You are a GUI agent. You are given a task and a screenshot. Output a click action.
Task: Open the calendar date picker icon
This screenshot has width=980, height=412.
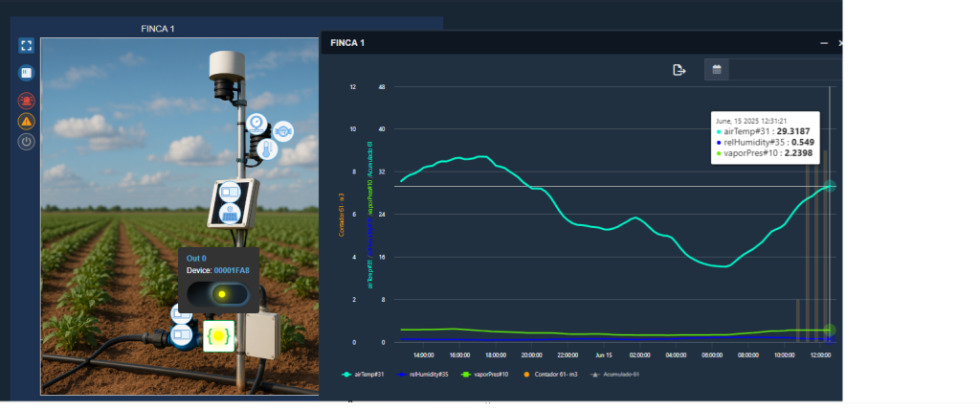click(x=716, y=69)
